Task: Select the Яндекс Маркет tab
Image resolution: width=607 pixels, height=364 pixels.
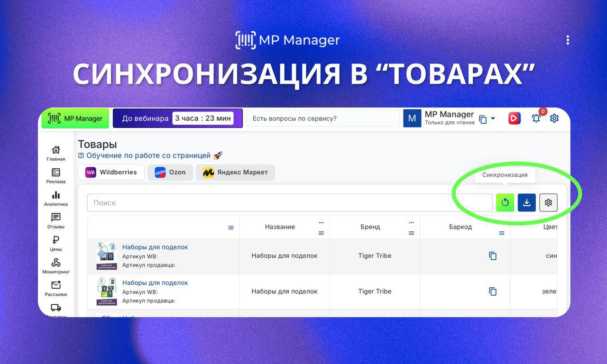Action: pos(235,173)
